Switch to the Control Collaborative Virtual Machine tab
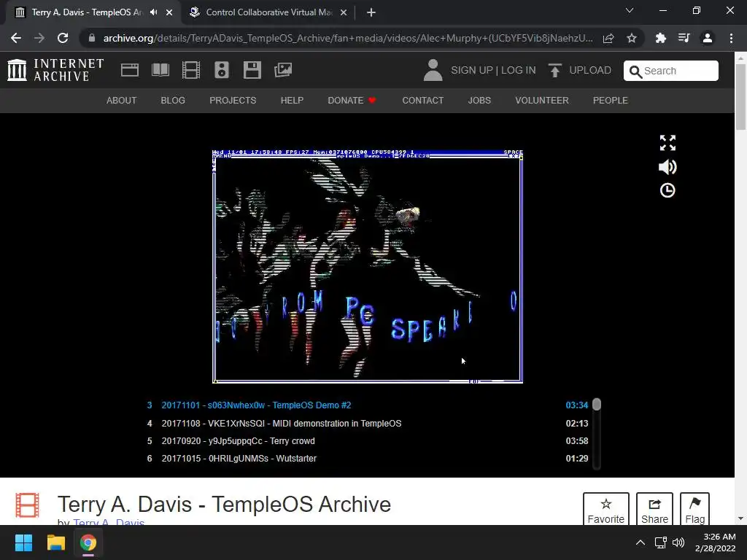The width and height of the screenshot is (747, 560). [269, 12]
